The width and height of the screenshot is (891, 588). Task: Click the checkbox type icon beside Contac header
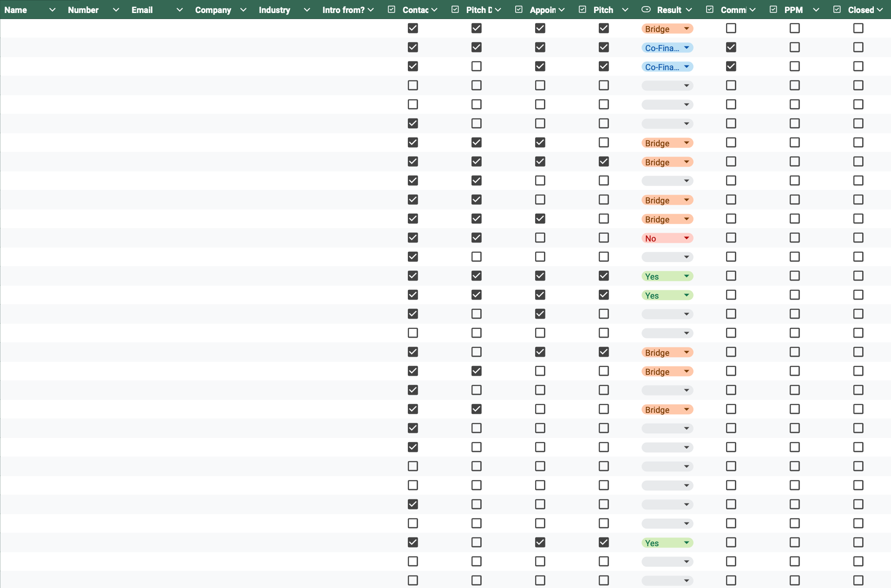click(x=392, y=9)
